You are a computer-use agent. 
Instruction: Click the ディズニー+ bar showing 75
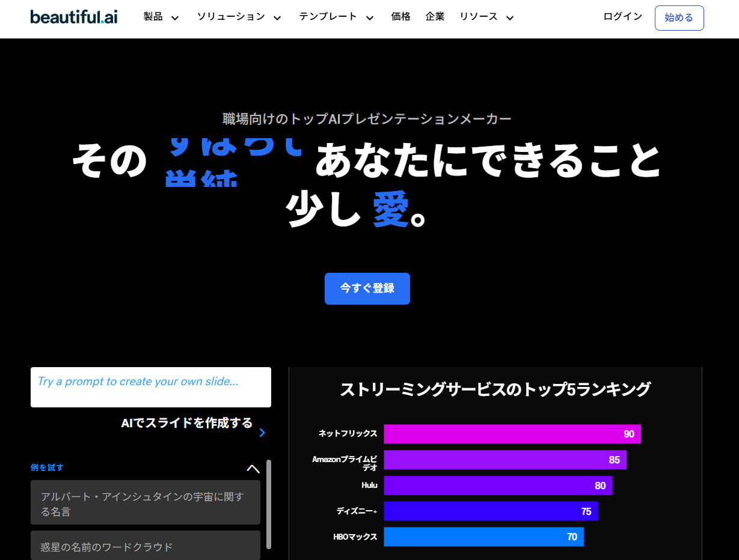491,511
